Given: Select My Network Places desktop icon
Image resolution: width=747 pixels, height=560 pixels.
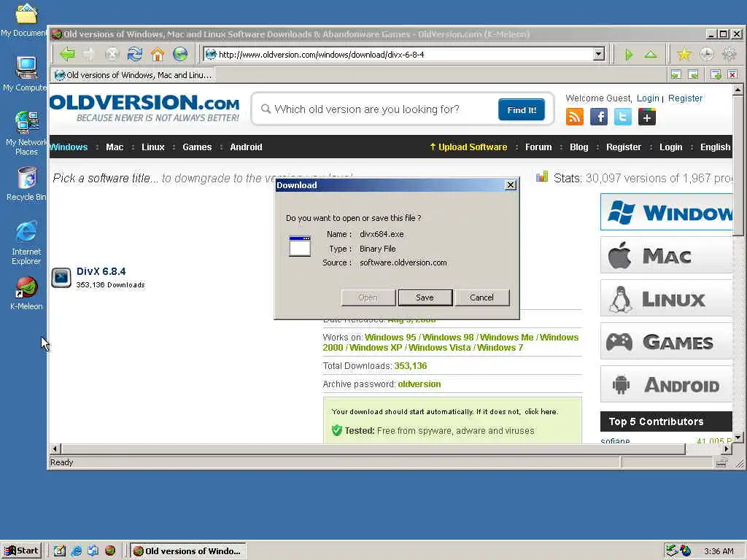Looking at the screenshot, I should 26,133.
